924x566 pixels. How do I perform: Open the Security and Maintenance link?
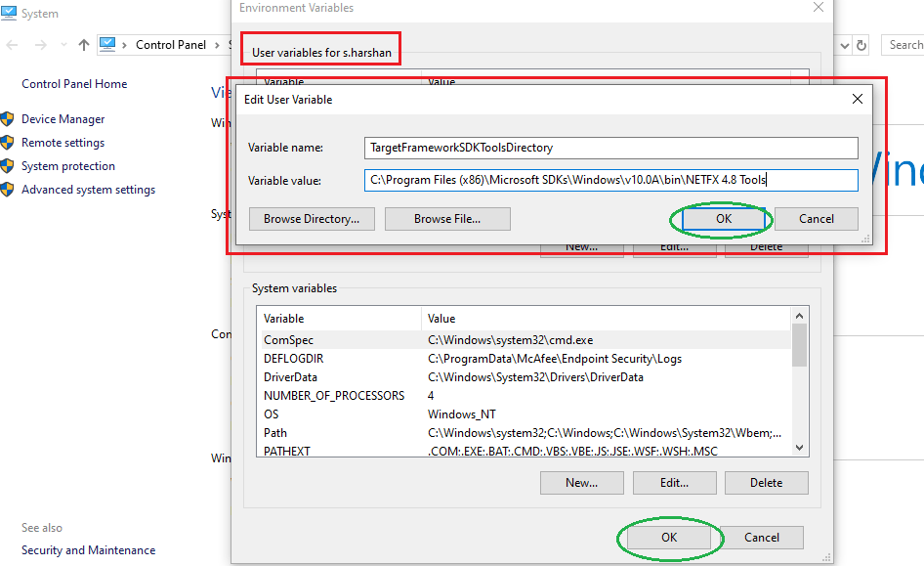click(x=87, y=549)
